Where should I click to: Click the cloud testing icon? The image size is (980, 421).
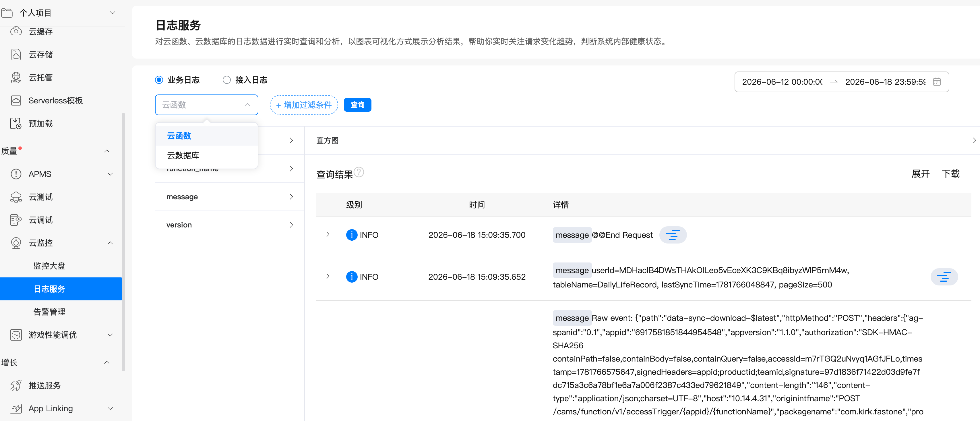(16, 197)
